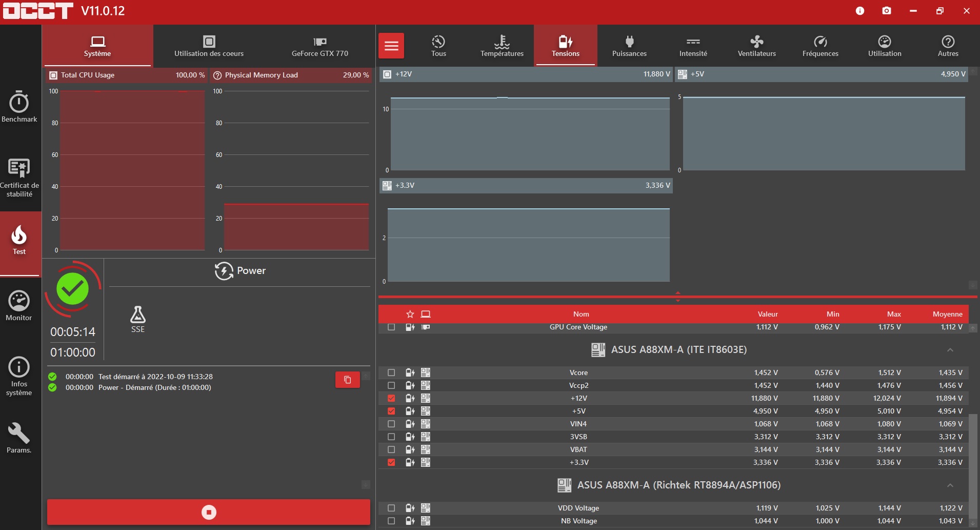Screen dimensions: 980x530
Task: Enable the Vcore graph checkbox
Action: (391, 372)
